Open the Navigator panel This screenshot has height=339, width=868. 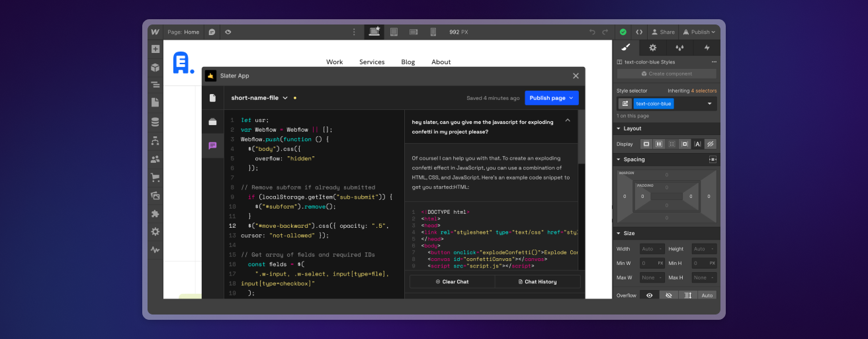click(x=155, y=85)
